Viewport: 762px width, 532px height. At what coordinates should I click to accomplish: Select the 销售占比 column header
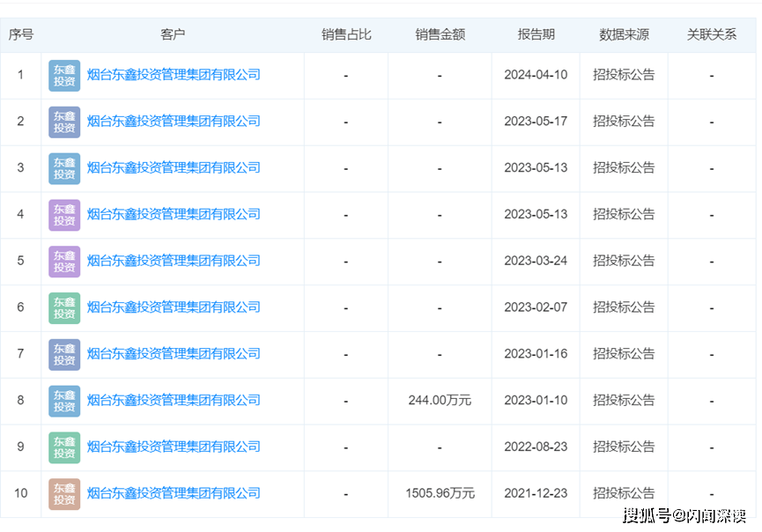346,35
